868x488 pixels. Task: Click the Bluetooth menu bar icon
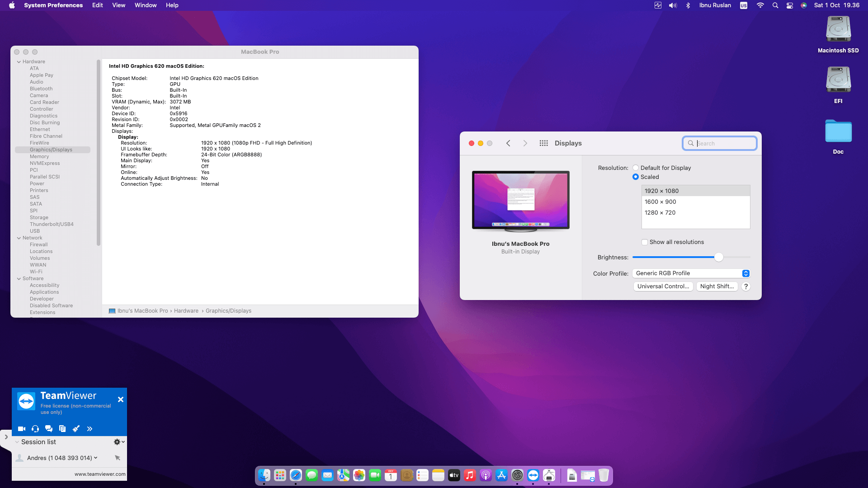pos(688,5)
